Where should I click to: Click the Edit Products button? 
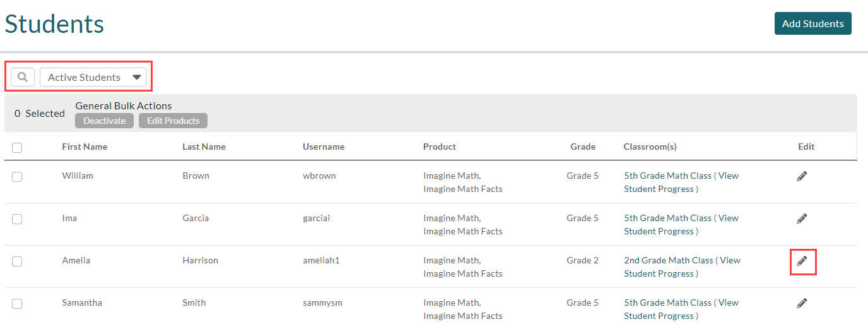tap(173, 121)
